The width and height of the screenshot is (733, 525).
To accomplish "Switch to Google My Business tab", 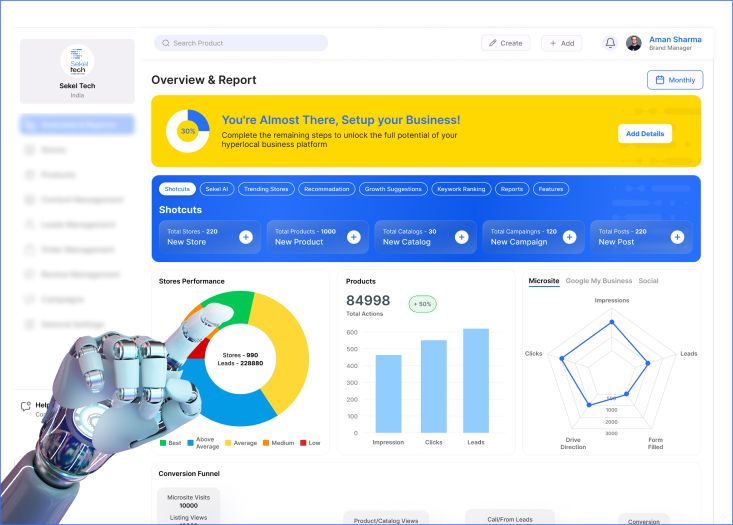I will point(598,281).
